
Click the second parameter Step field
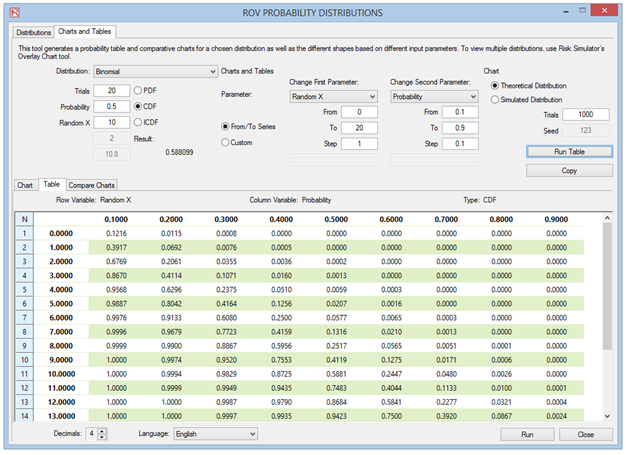[460, 144]
